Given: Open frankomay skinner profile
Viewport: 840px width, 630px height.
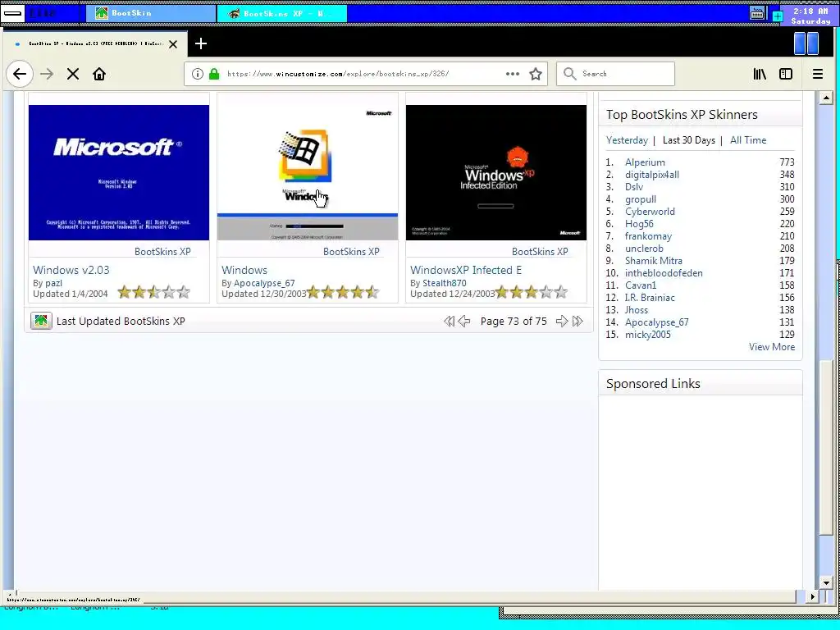Looking at the screenshot, I should pyautogui.click(x=648, y=235).
